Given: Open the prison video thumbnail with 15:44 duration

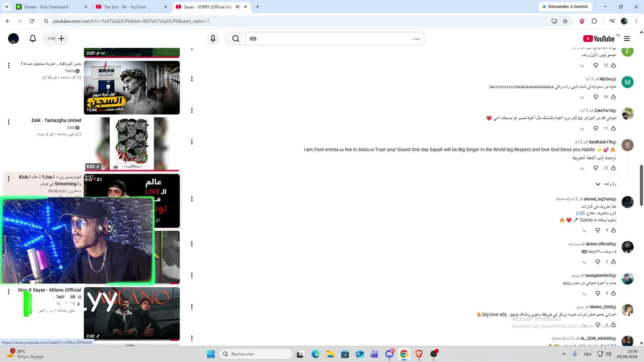Looking at the screenshot, I should (x=132, y=87).
